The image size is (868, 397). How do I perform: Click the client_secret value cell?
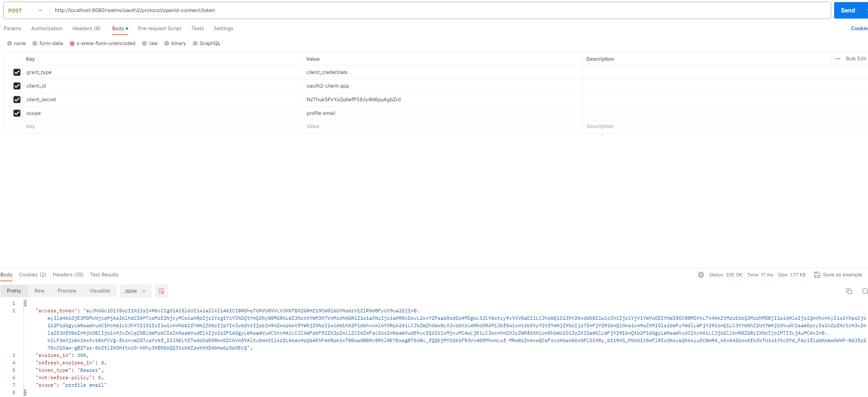click(442, 100)
